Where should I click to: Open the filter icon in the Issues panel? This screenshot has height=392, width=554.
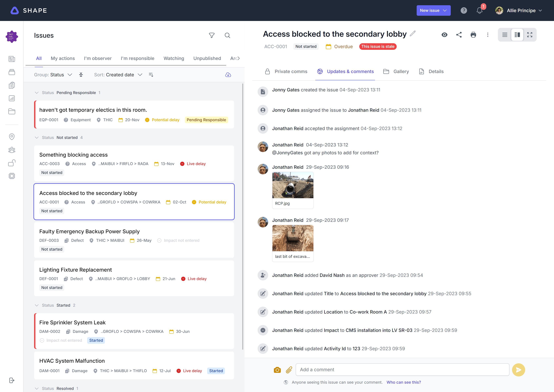tap(212, 35)
